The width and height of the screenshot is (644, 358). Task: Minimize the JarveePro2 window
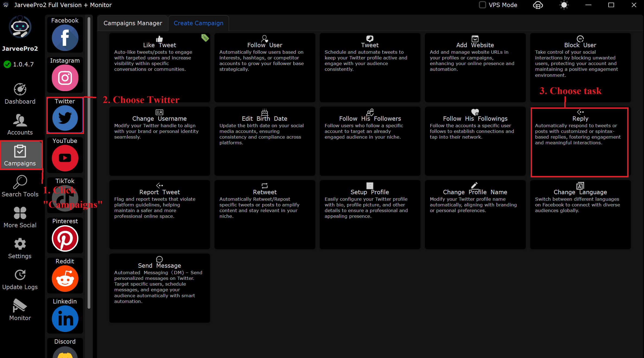pos(588,5)
